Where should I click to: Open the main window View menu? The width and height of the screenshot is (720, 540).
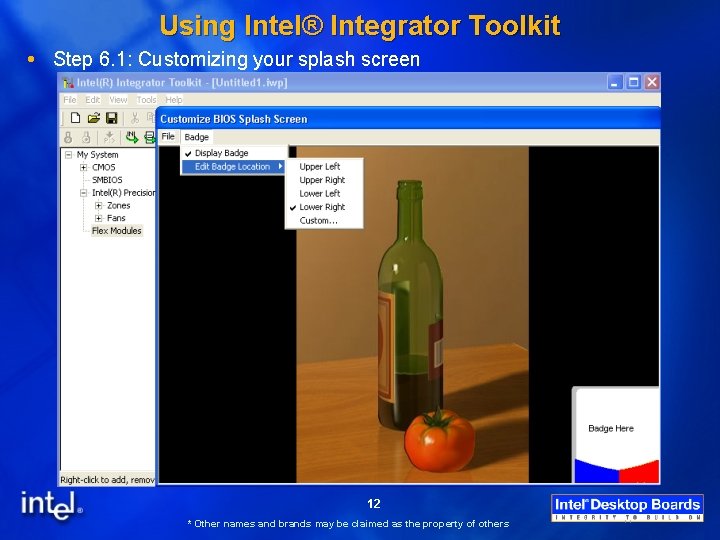(x=118, y=100)
